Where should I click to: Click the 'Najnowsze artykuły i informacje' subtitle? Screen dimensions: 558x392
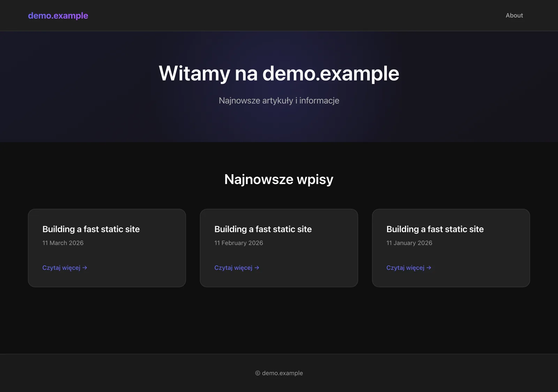pyautogui.click(x=279, y=101)
